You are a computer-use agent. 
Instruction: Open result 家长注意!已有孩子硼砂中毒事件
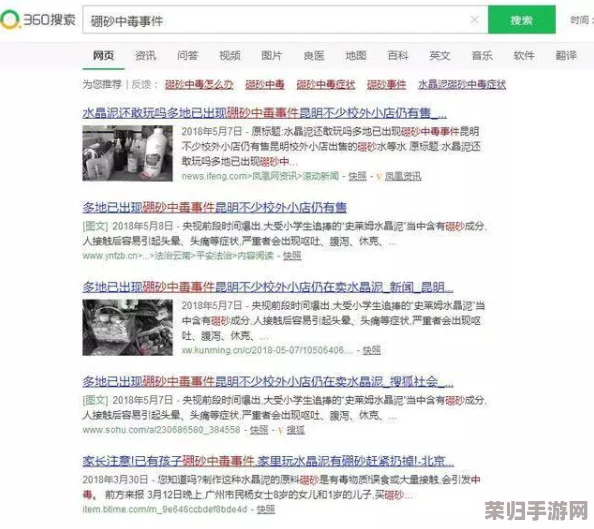268,461
